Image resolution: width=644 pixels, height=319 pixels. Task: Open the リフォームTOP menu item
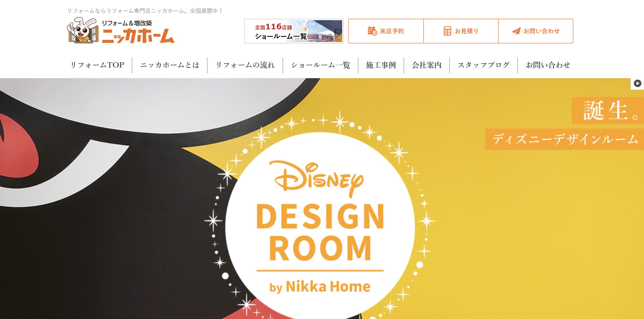pyautogui.click(x=97, y=65)
